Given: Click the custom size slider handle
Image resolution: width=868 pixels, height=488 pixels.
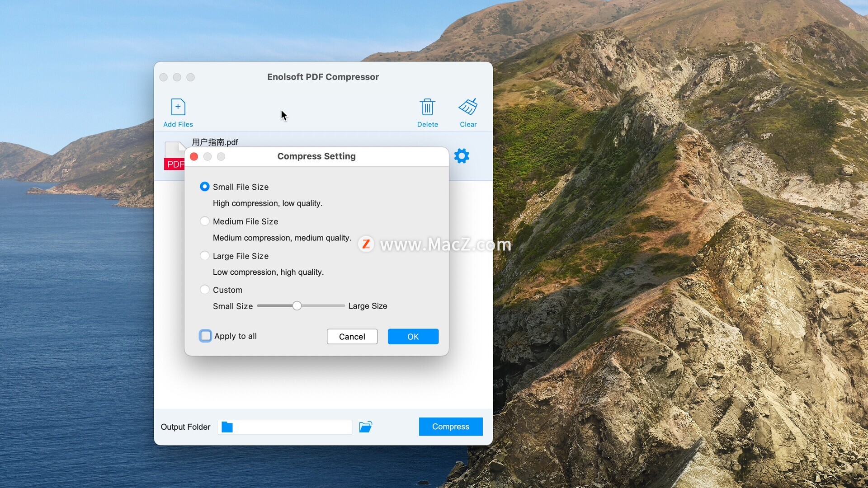Looking at the screenshot, I should [297, 306].
